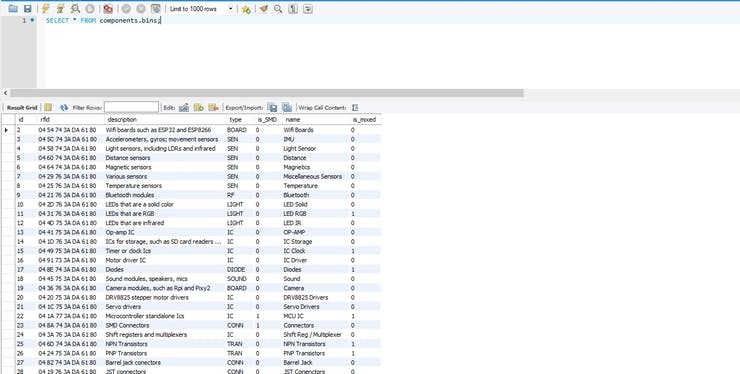Screen dimensions: 740x374
Task: Toggle invisible characters display
Action: [293, 8]
